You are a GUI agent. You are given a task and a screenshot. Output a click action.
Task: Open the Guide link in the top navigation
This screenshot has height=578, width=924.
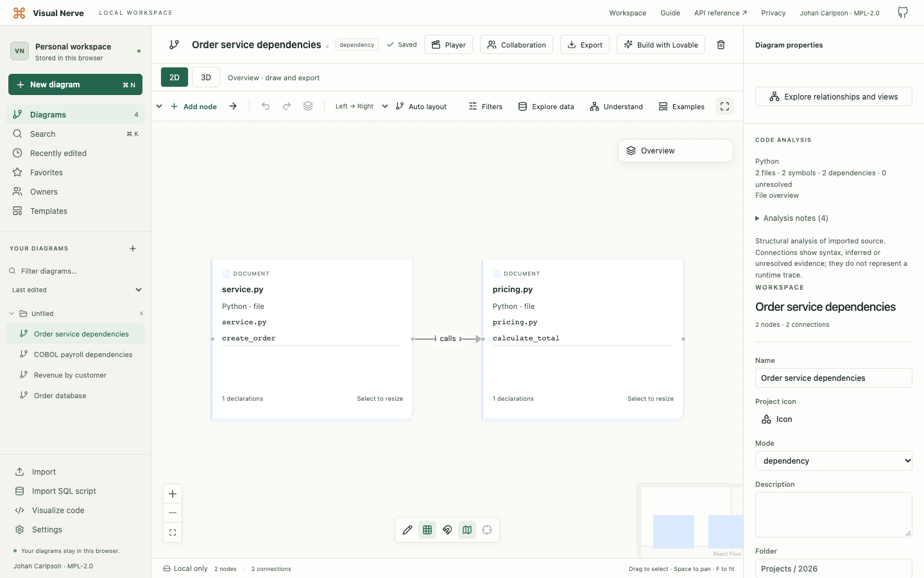tap(670, 13)
